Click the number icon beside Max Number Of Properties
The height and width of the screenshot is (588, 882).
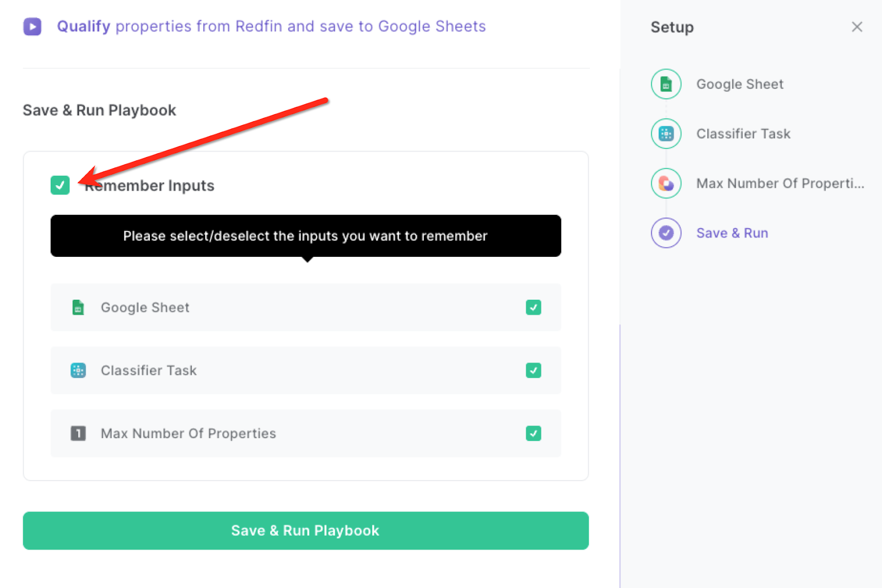click(x=78, y=433)
